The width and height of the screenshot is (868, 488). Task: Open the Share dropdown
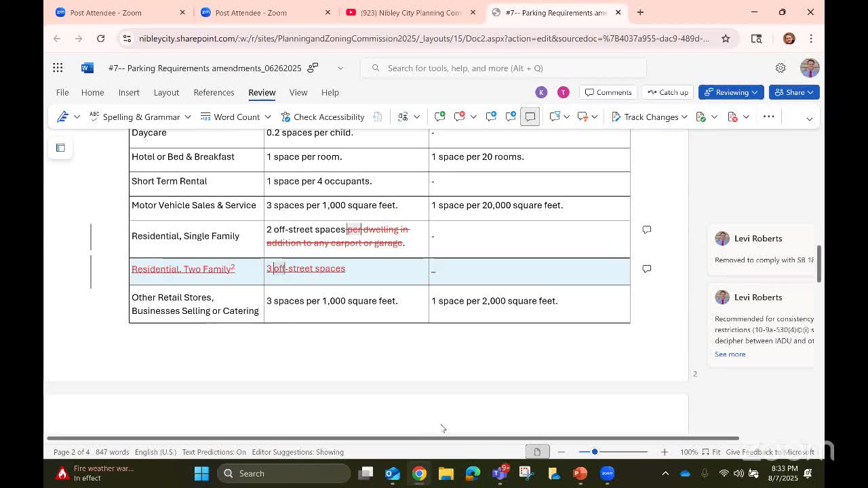793,92
